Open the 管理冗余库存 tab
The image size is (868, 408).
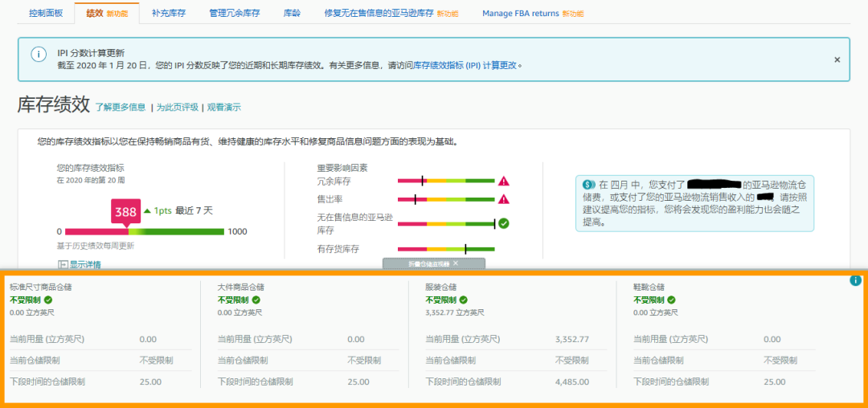235,14
